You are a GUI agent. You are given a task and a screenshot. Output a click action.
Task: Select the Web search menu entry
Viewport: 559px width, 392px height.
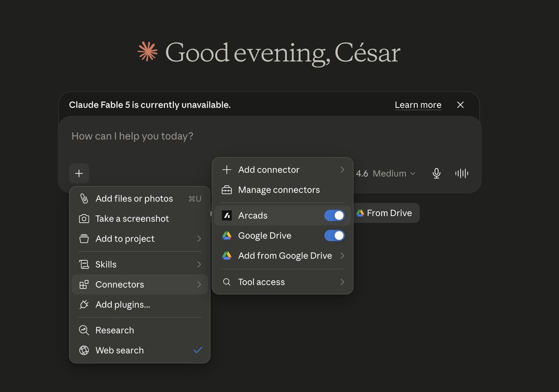[x=140, y=350]
